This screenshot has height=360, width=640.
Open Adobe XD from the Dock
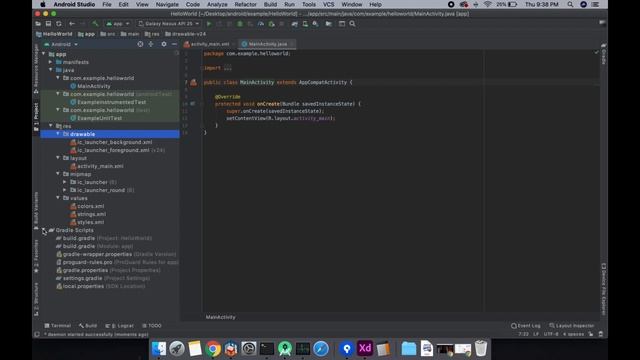(x=365, y=349)
